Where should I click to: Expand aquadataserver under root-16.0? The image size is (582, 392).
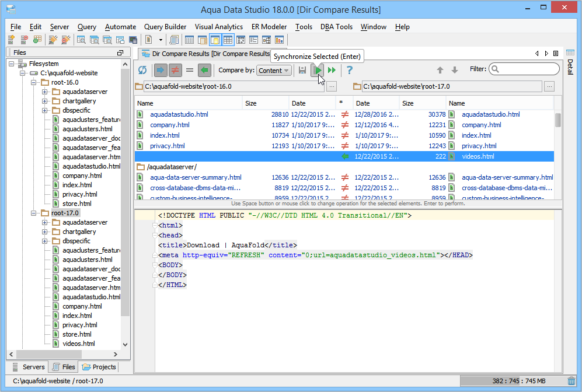coord(45,92)
